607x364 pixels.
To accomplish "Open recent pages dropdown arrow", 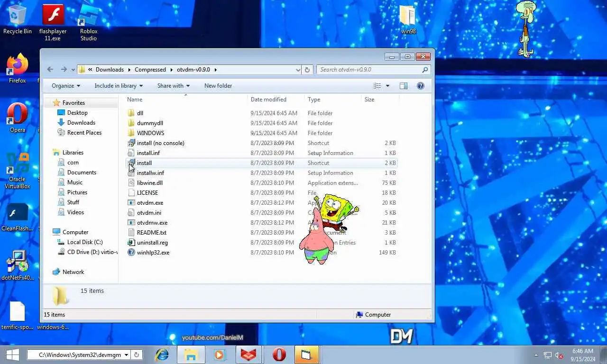I will click(x=73, y=70).
